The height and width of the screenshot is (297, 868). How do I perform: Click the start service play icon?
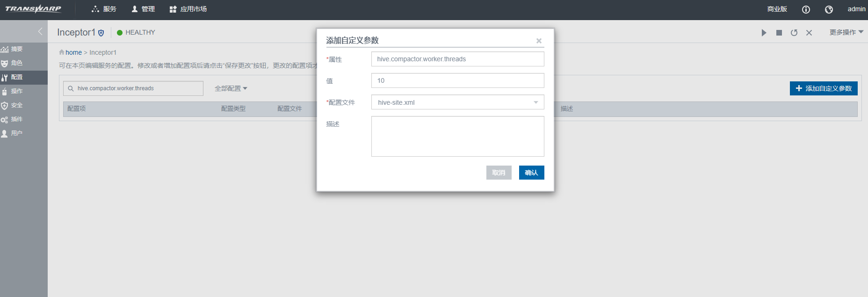pyautogui.click(x=764, y=33)
